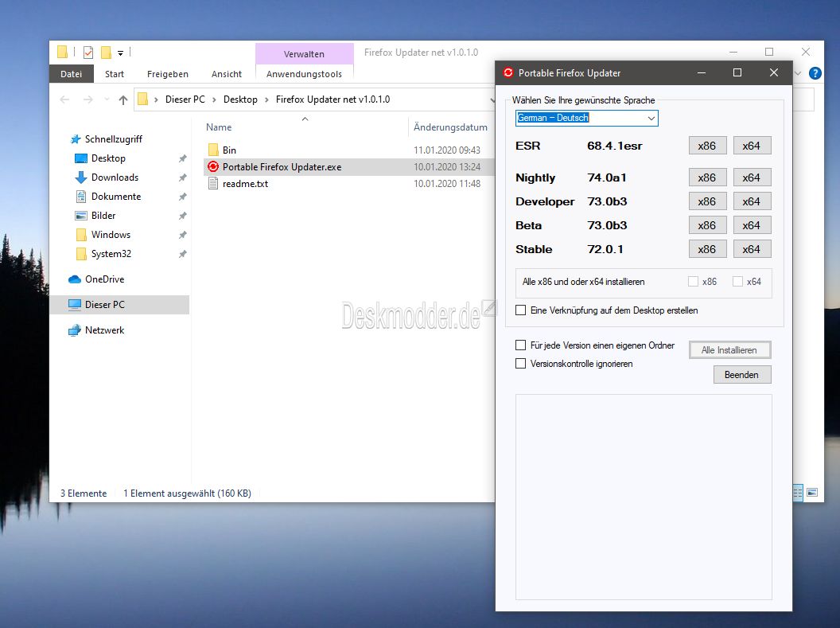
Task: Install Developer x86 version
Action: pos(707,201)
